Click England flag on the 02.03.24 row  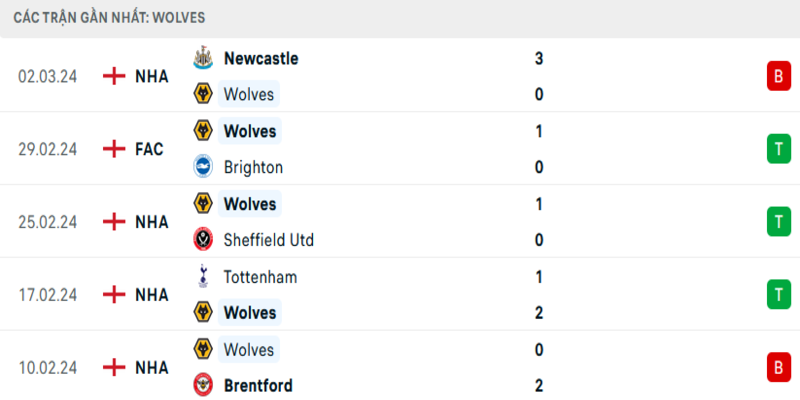point(115,76)
